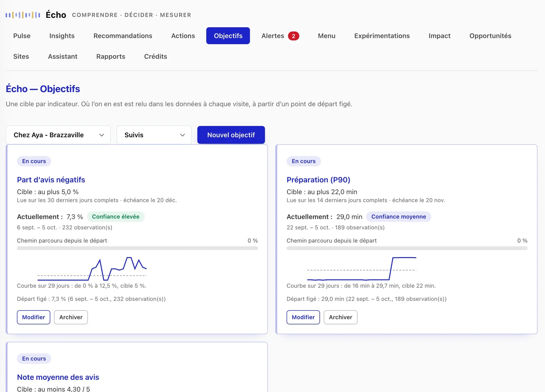
Task: Open the Menu tab
Action: [326, 36]
